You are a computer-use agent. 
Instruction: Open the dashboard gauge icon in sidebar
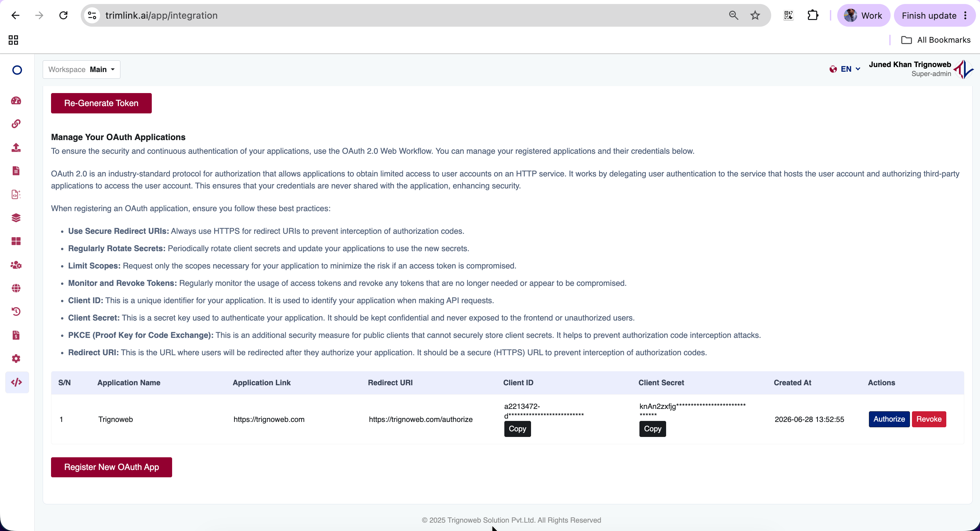pyautogui.click(x=16, y=100)
